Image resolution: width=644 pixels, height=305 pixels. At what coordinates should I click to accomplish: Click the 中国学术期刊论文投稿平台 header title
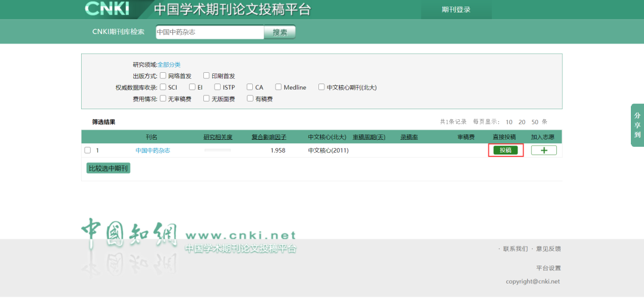coord(232,9)
